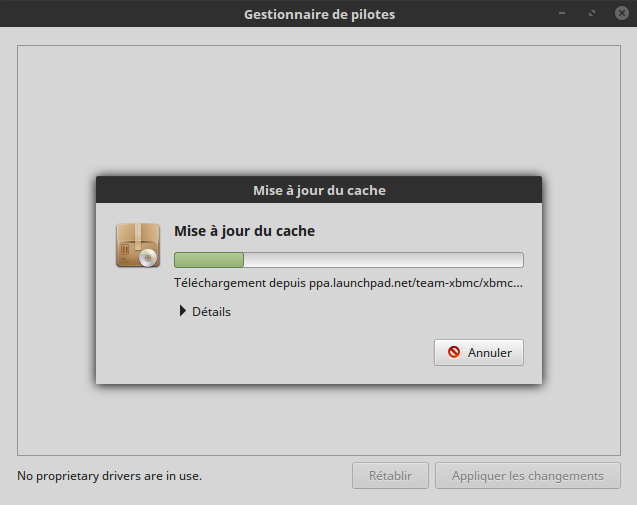The width and height of the screenshot is (637, 505).
Task: Click the Gestionnaire de pilotes window title
Action: [317, 14]
